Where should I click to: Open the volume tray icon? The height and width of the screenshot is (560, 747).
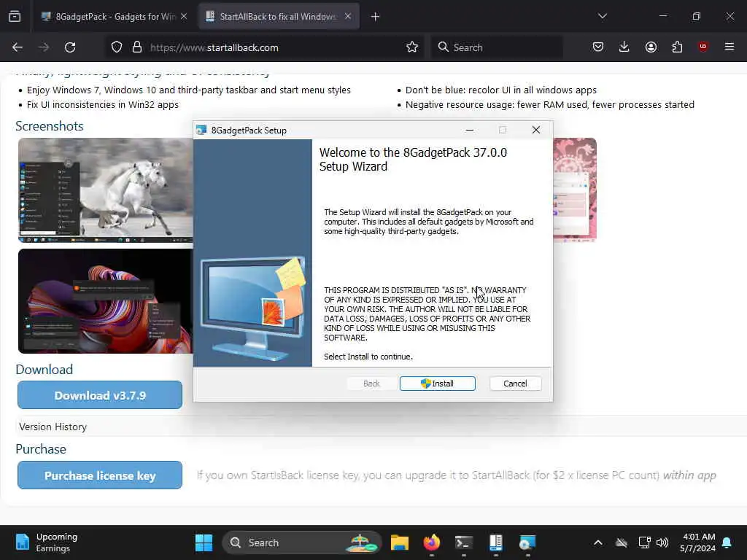point(662,542)
